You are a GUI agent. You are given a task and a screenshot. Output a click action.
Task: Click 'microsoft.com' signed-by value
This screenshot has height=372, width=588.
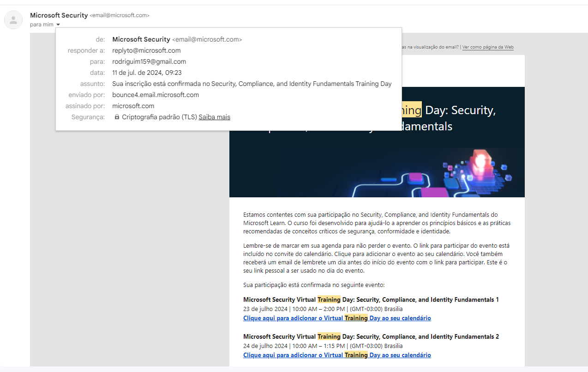tap(133, 106)
